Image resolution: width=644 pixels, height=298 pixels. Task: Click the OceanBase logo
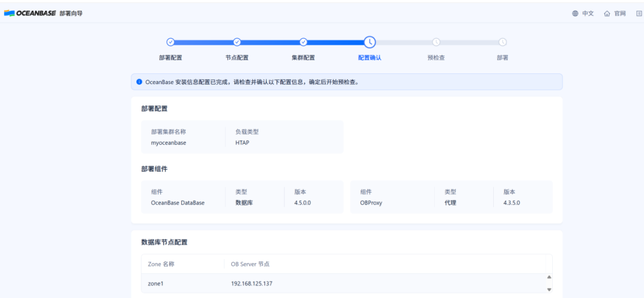click(30, 14)
